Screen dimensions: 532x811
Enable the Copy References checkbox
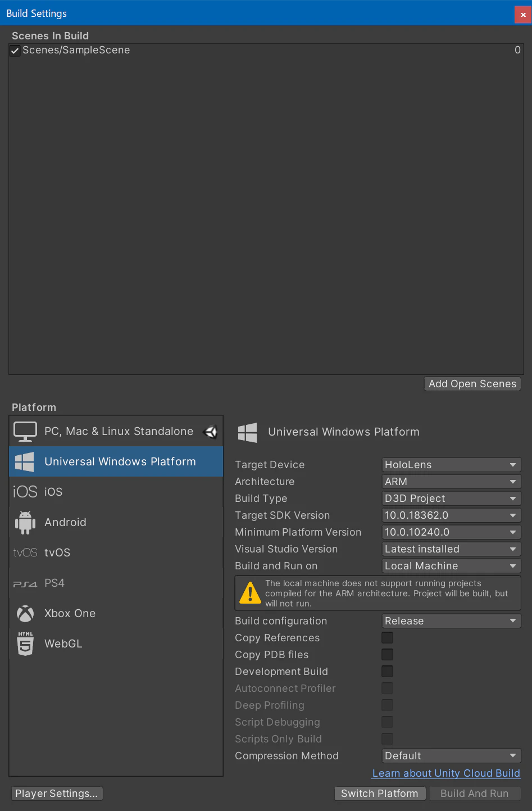387,638
